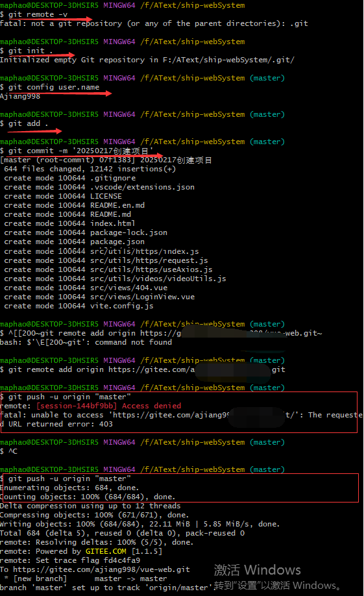This screenshot has width=364, height=596.
Task: Select the 'create mode 100644 .gitignore' line
Action: (70, 179)
